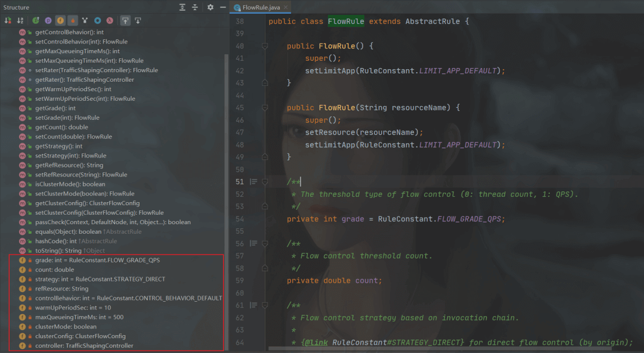This screenshot has height=353, width=644.
Task: Toggle Autoscroll from Source button
Action: (138, 20)
